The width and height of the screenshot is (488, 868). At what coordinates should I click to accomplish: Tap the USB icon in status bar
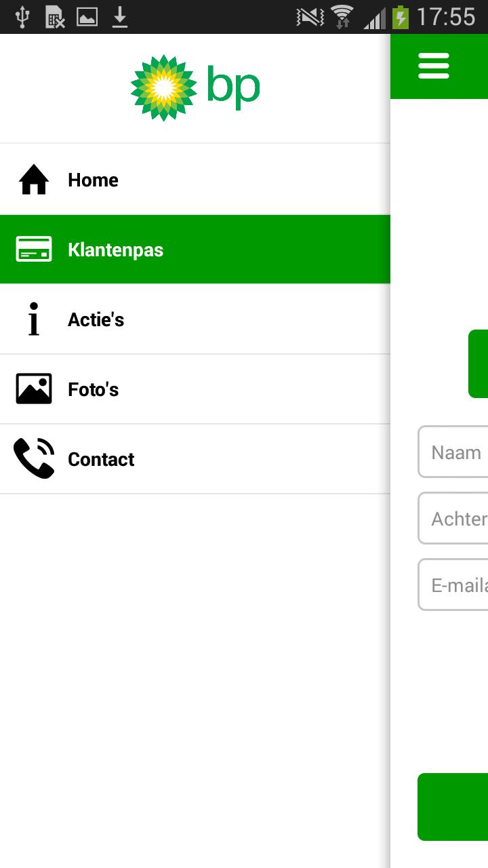[22, 17]
